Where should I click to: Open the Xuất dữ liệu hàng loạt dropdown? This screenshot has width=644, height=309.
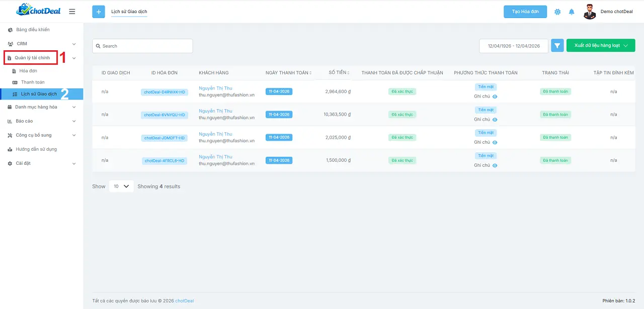pyautogui.click(x=601, y=46)
